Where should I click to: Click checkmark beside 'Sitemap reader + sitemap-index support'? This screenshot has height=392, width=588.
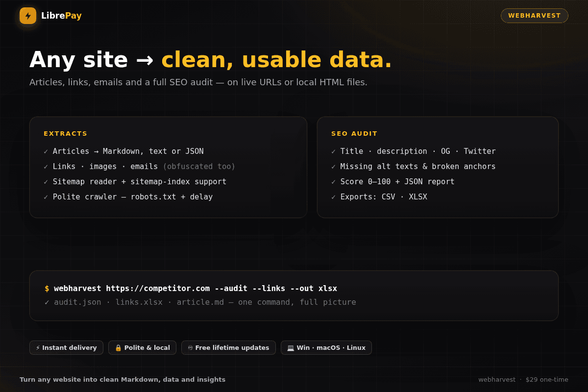46,182
